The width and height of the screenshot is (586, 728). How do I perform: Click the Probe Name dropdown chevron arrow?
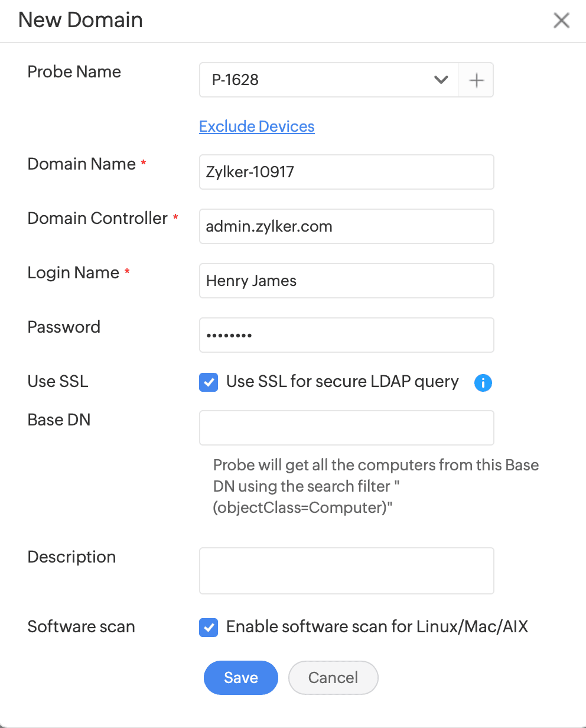[x=441, y=80]
